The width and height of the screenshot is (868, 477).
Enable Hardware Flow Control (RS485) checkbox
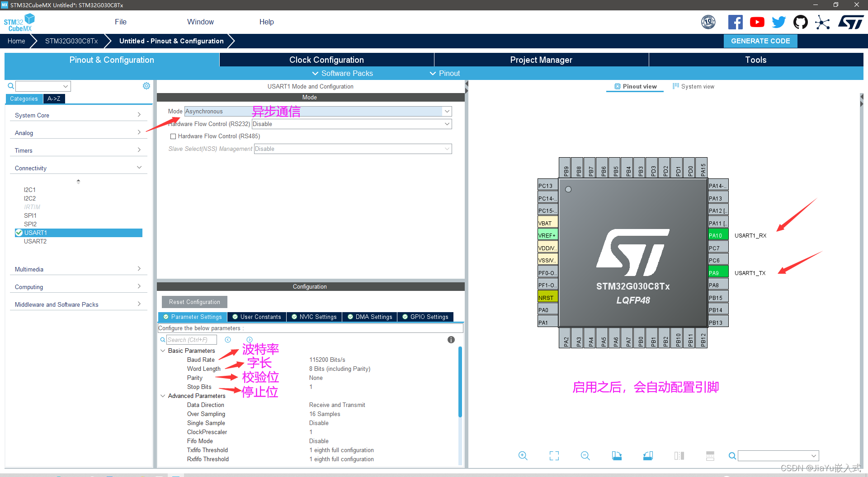pos(173,136)
